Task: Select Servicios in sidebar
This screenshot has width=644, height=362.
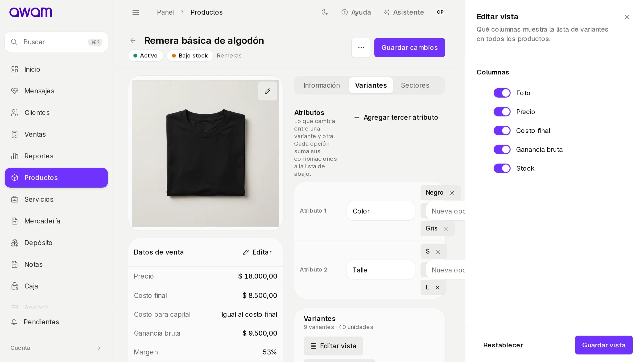Action: coord(56,199)
